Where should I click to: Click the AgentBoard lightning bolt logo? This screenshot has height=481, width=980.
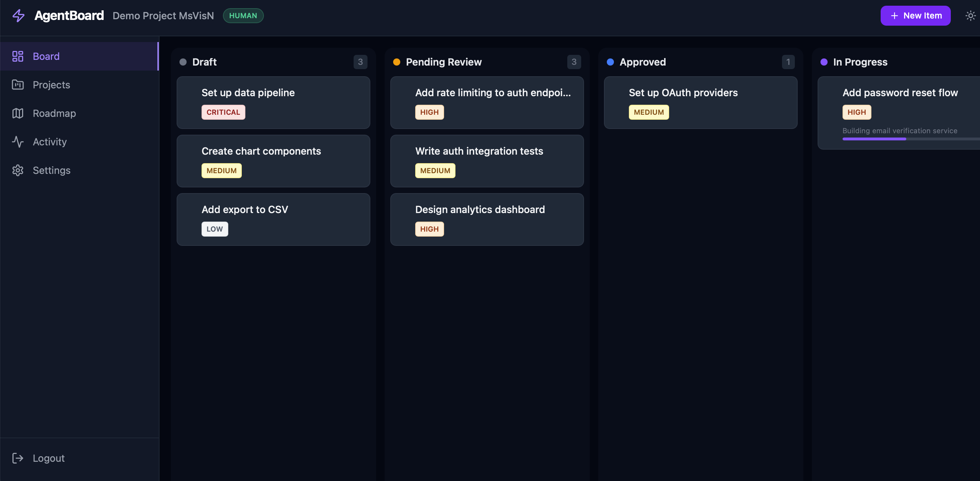[18, 16]
